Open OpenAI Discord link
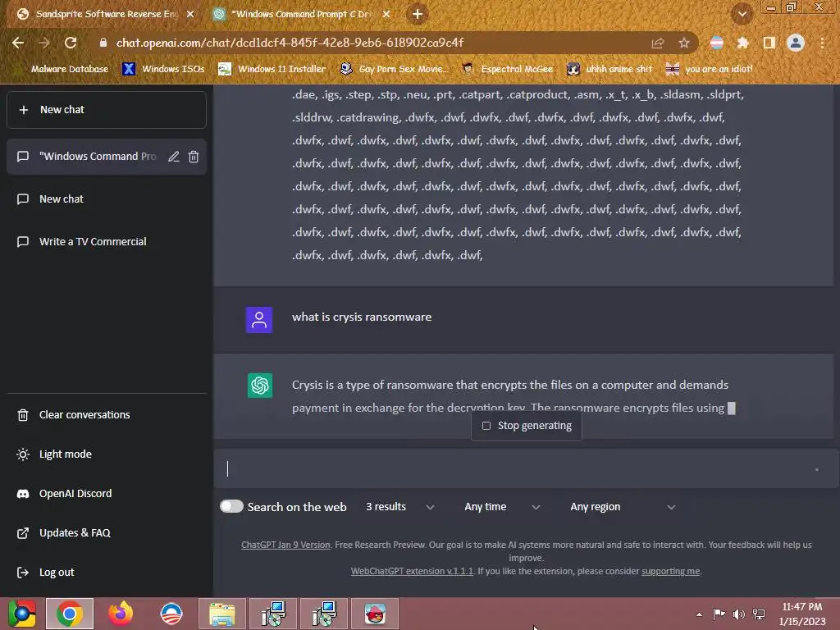The width and height of the screenshot is (840, 630). pos(107,493)
